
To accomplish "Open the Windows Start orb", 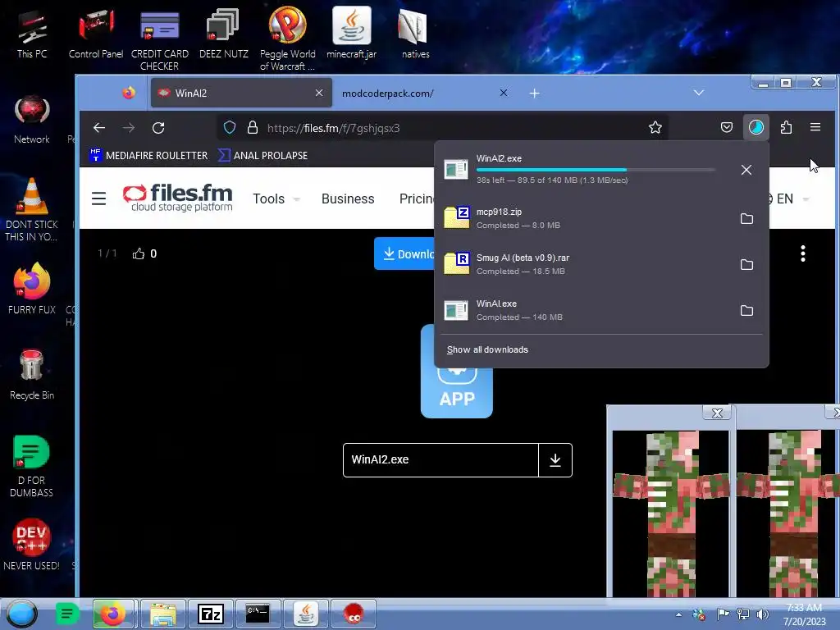I will (x=21, y=614).
